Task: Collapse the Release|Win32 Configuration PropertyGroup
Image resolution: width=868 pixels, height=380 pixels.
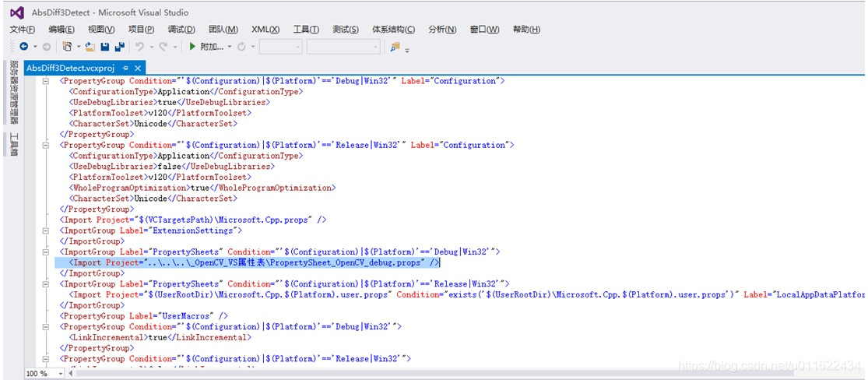Action: pos(46,145)
